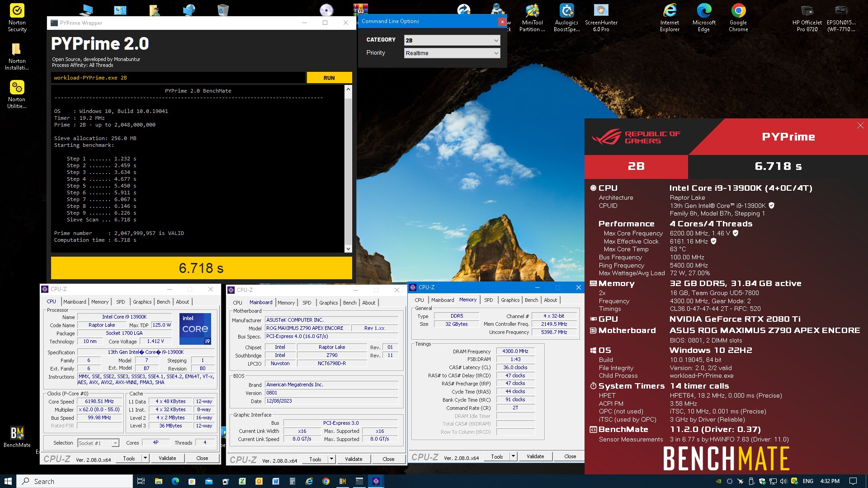This screenshot has height=488, width=868.
Task: Open File Explorer from the taskbar
Action: click(158, 481)
